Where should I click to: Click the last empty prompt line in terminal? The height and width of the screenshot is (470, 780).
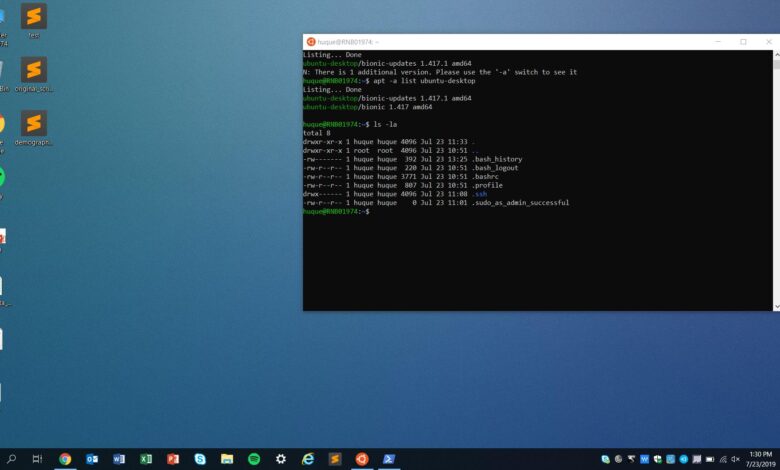(337, 211)
